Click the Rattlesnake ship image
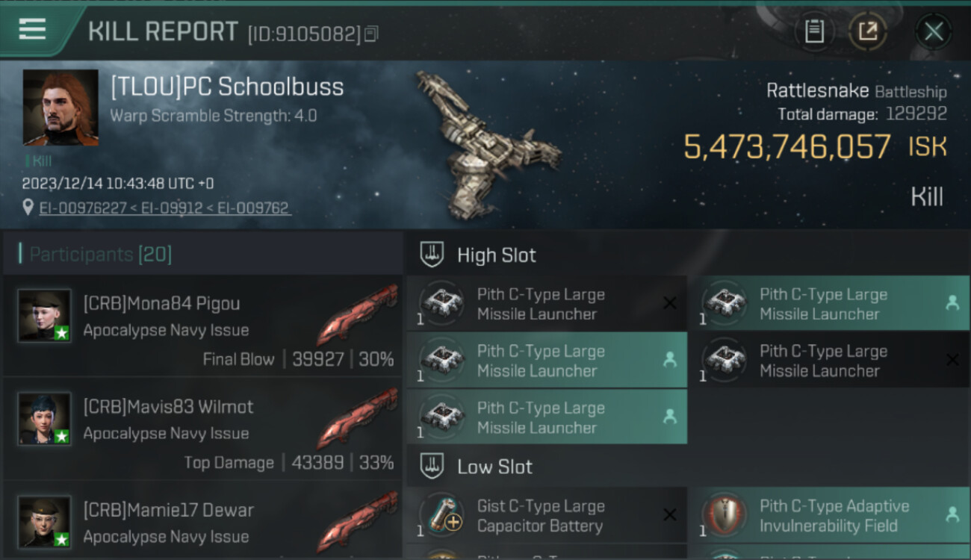The width and height of the screenshot is (971, 560). point(485,144)
